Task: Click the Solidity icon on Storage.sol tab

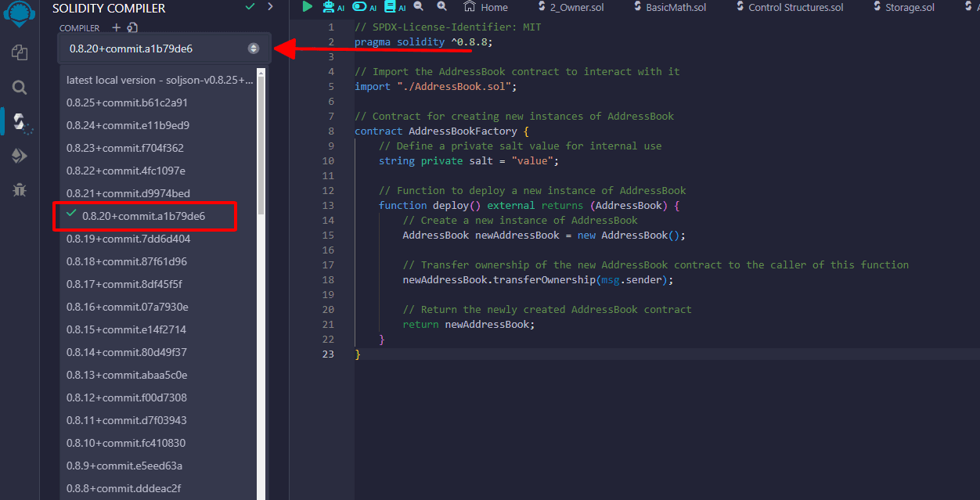Action: pyautogui.click(x=877, y=7)
